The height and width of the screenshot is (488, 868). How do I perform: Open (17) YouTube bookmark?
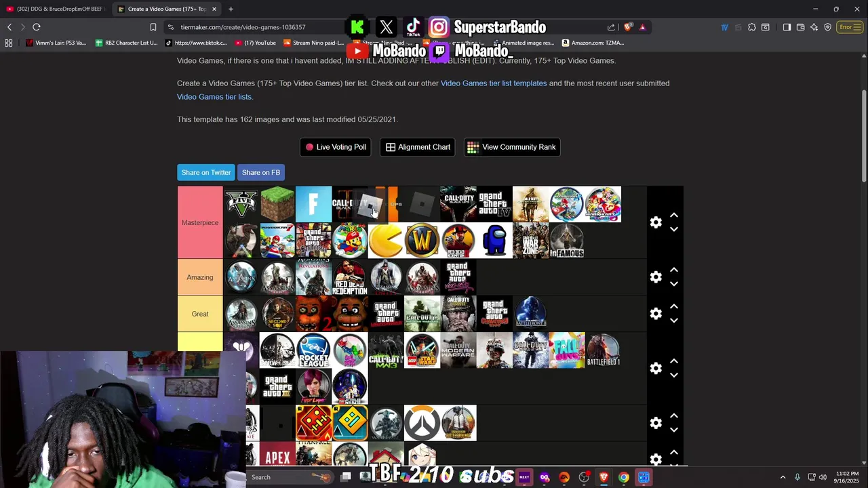point(255,43)
